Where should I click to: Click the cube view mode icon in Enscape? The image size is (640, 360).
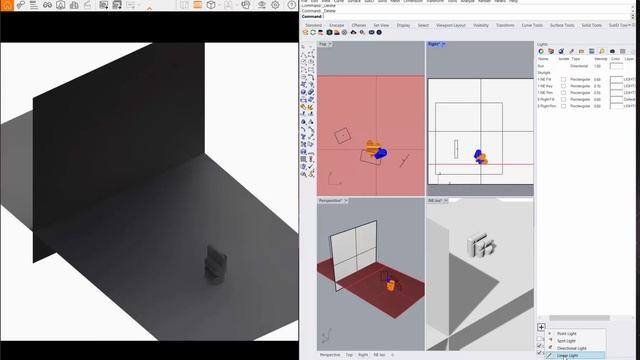(x=211, y=5)
